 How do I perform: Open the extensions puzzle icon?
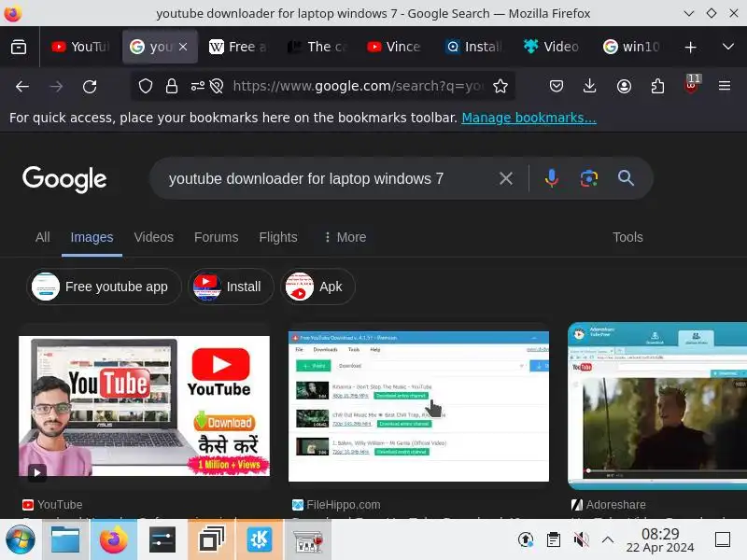(657, 86)
